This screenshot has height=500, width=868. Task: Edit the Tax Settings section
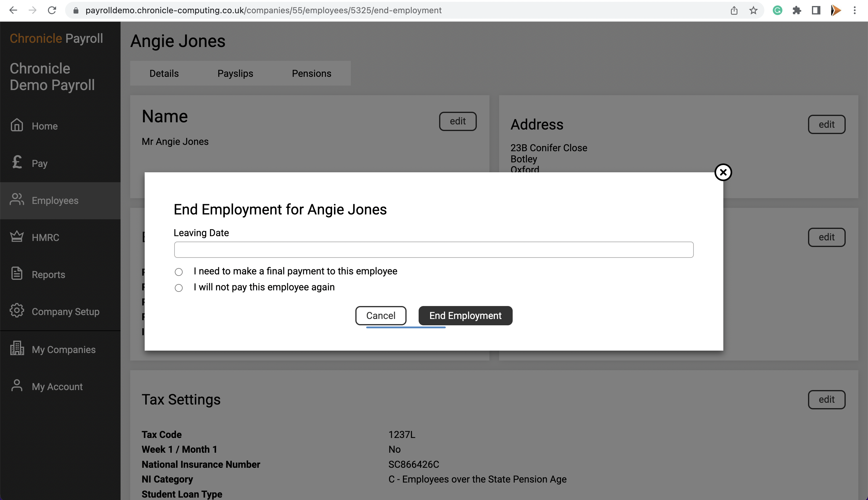(x=826, y=399)
